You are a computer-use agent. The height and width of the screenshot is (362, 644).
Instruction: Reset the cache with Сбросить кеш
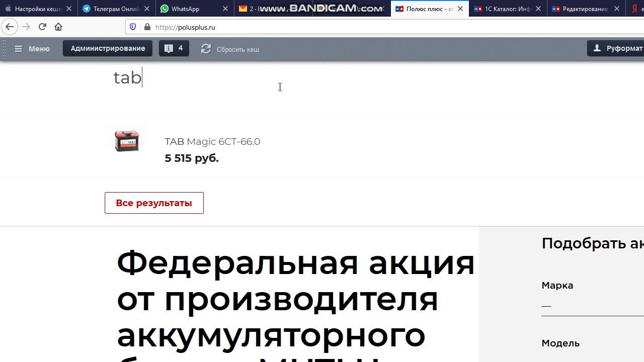(x=230, y=49)
